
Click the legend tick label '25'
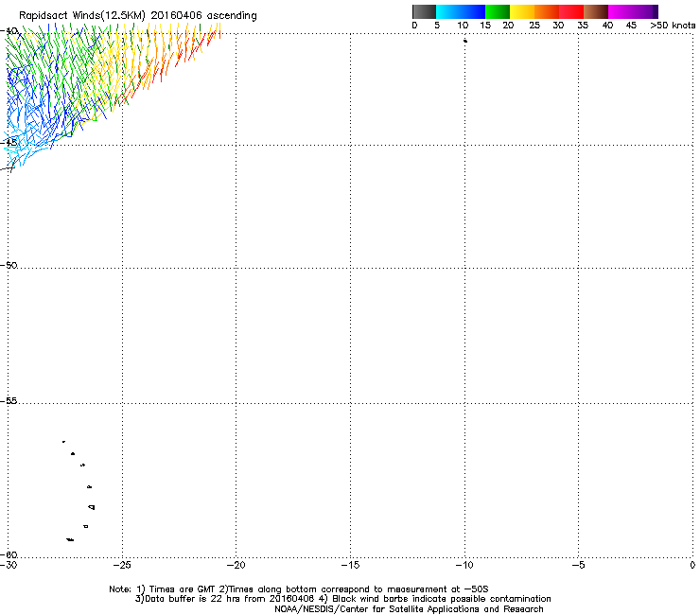pyautogui.click(x=534, y=26)
